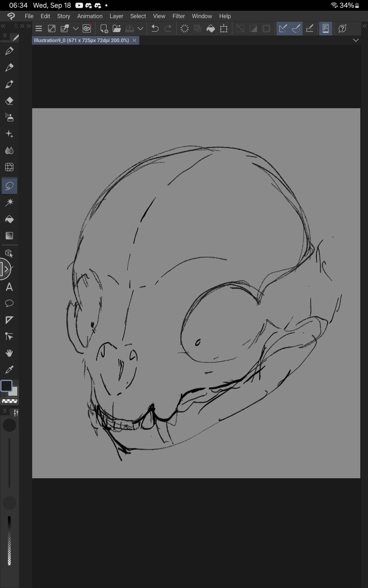
Task: Open the canvas tab list chevron
Action: (356, 40)
